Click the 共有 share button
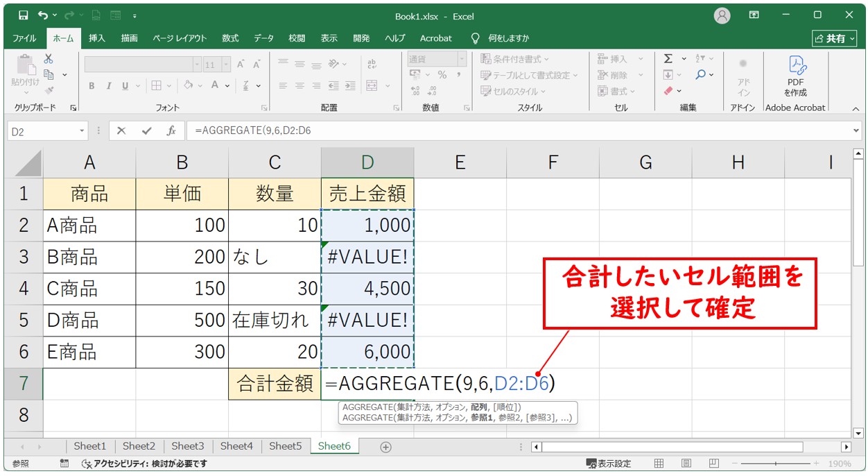Screen dimensions: 868x476 [835, 38]
